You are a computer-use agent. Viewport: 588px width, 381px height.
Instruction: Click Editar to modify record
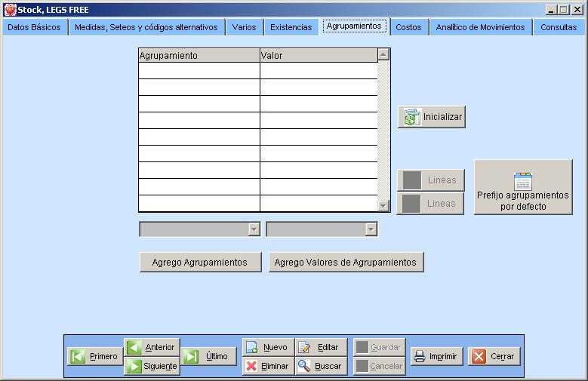pyautogui.click(x=321, y=347)
